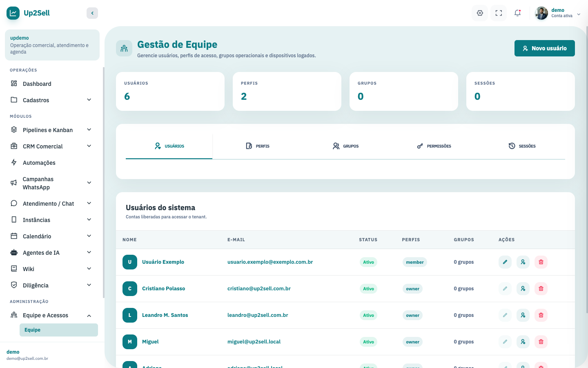The image size is (588, 368).
Task: Click the Usuários count card
Action: [170, 91]
